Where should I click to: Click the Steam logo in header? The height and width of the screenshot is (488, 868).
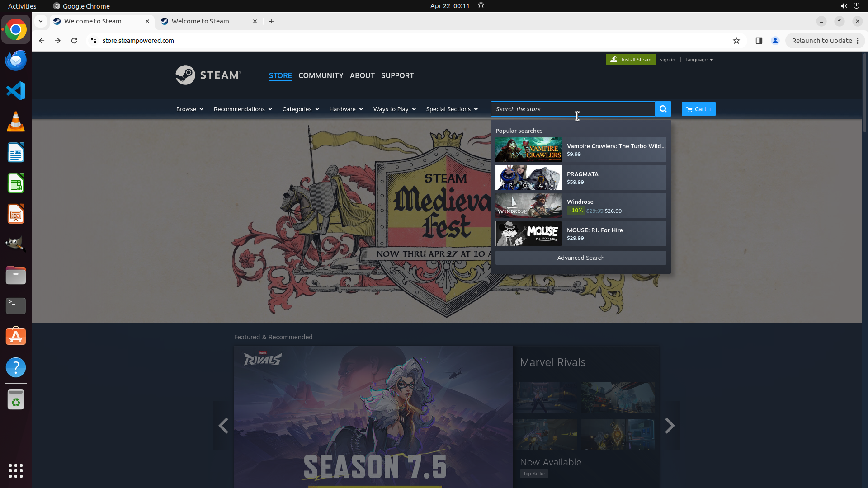click(208, 75)
